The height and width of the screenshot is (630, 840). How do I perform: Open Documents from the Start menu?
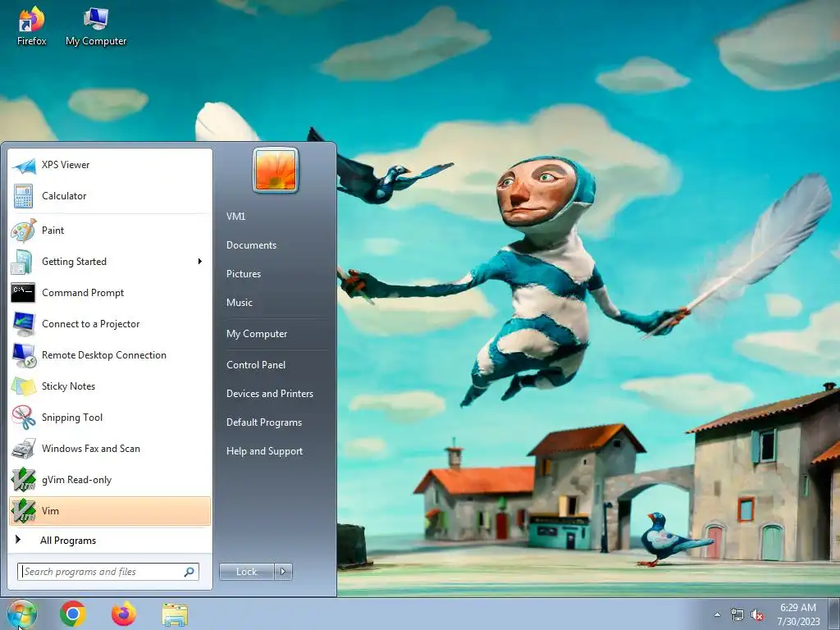point(251,245)
